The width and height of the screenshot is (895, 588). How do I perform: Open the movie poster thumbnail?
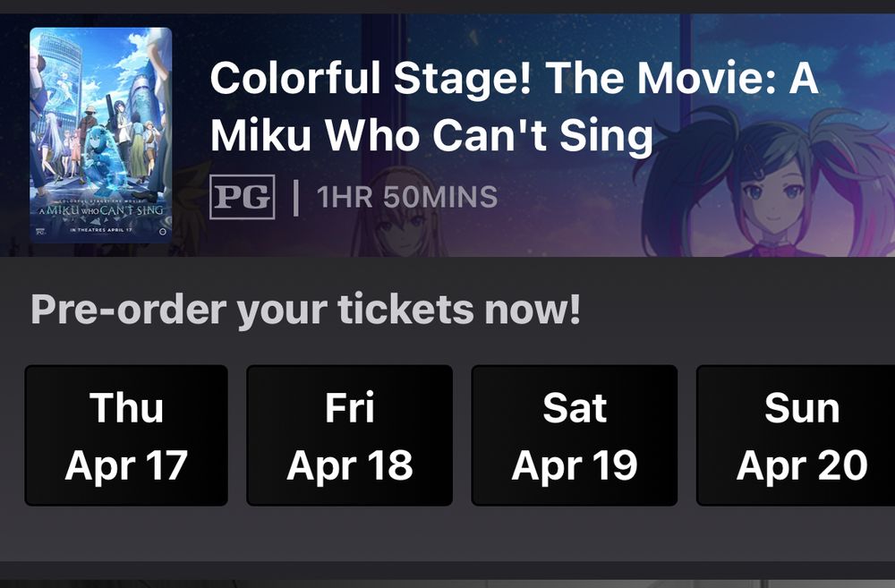pos(100,134)
